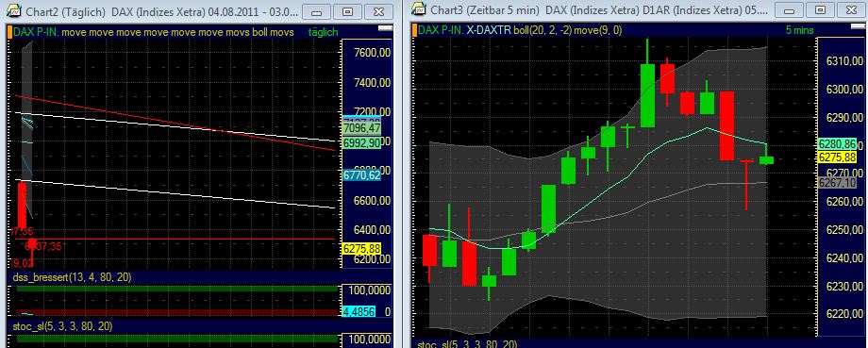868x348 pixels.
Task: Click the DAX P-IN. label in Chart3
Action: [441, 31]
